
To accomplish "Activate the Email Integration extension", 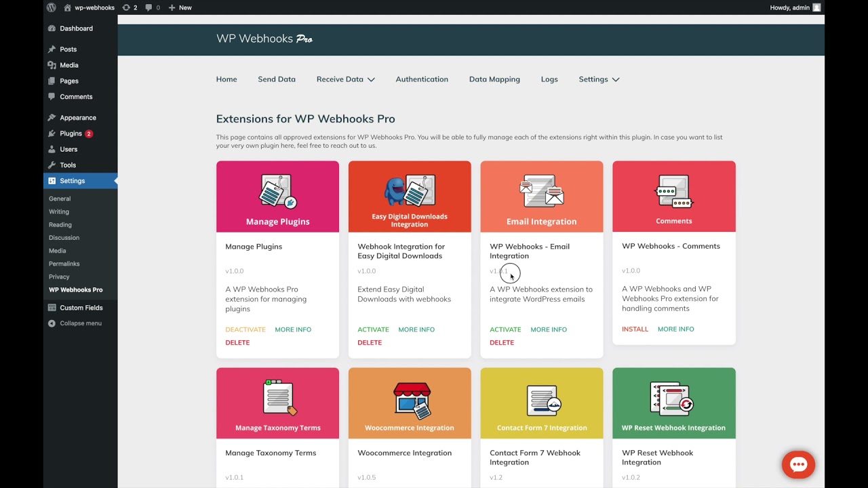I will pos(505,329).
